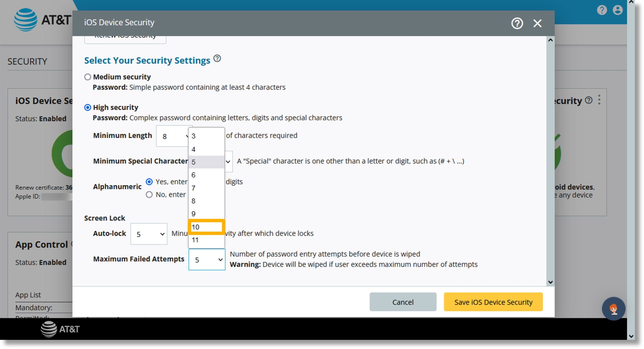Click the dialog scrollbar down arrow
This screenshot has width=644, height=349.
pyautogui.click(x=550, y=282)
